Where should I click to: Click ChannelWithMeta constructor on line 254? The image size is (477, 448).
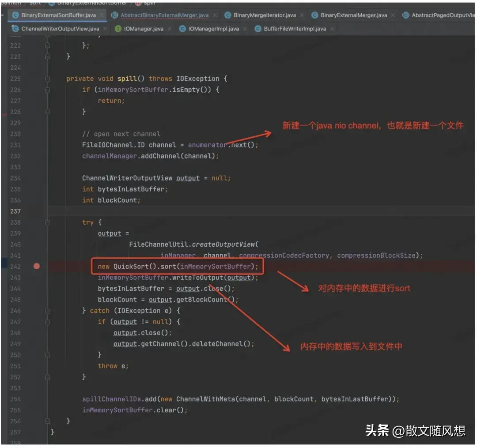pos(206,399)
